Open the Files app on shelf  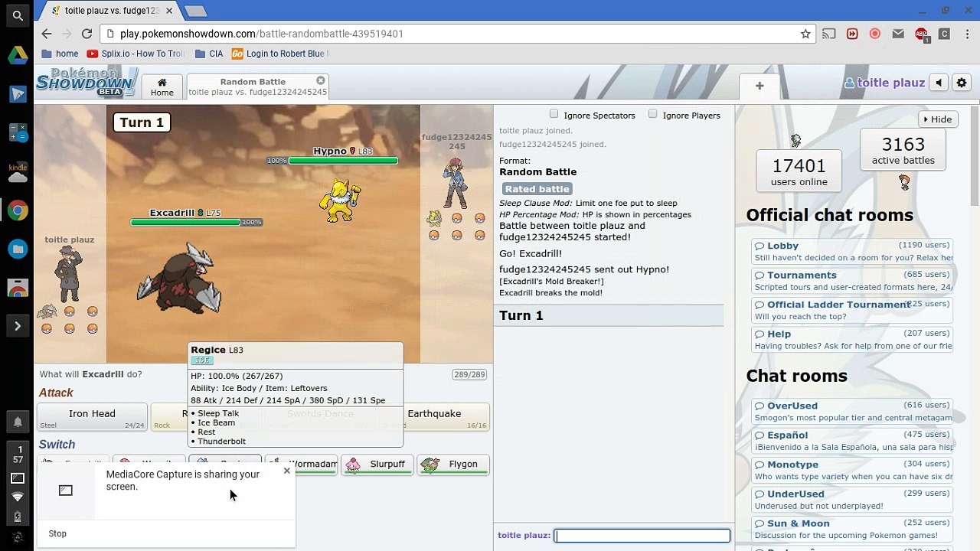[x=18, y=249]
